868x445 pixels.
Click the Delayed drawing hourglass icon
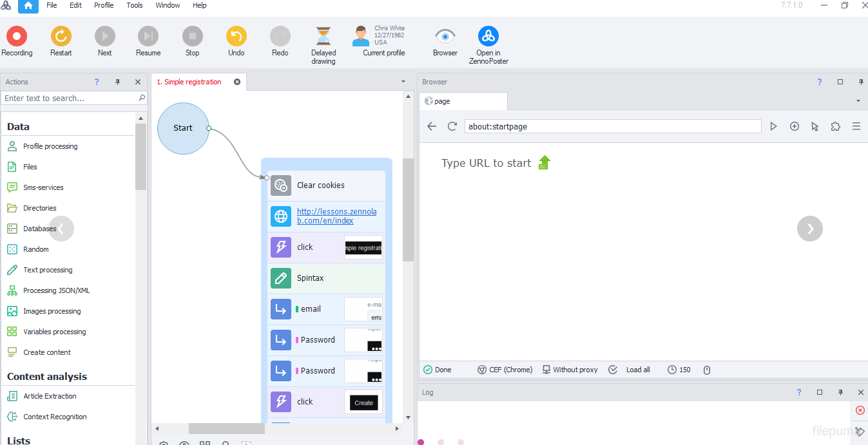323,37
